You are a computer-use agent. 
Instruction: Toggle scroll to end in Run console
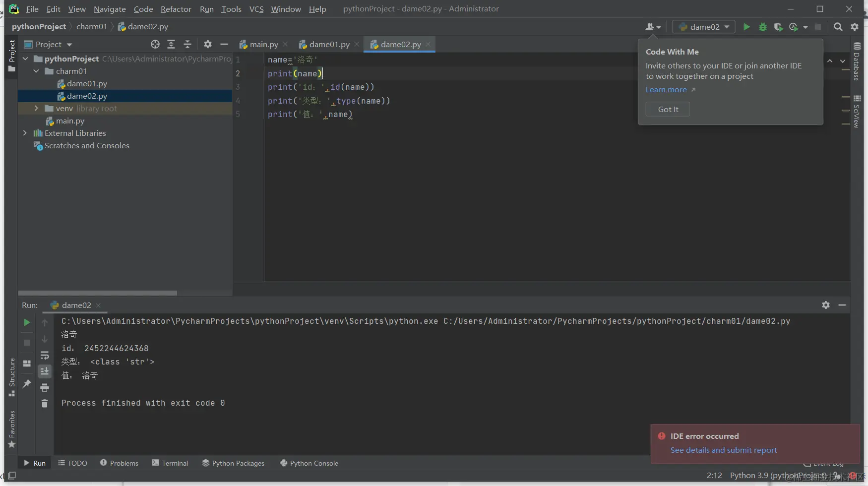[45, 371]
